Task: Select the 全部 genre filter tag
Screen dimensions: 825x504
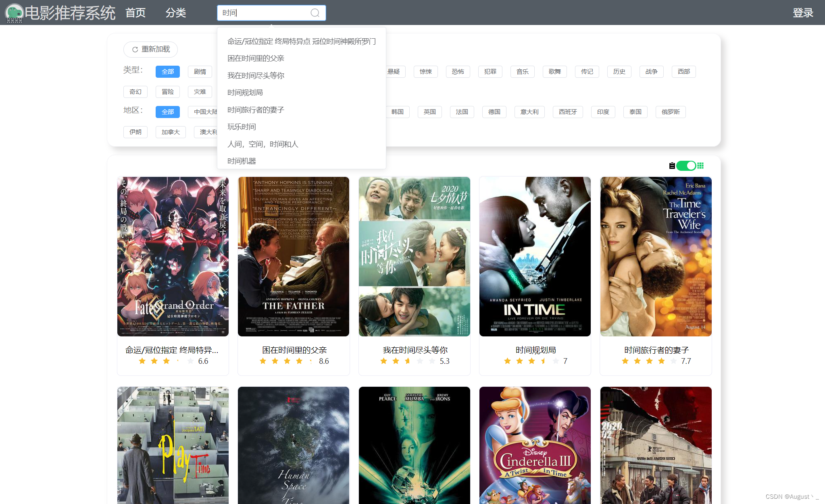Action: (167, 72)
